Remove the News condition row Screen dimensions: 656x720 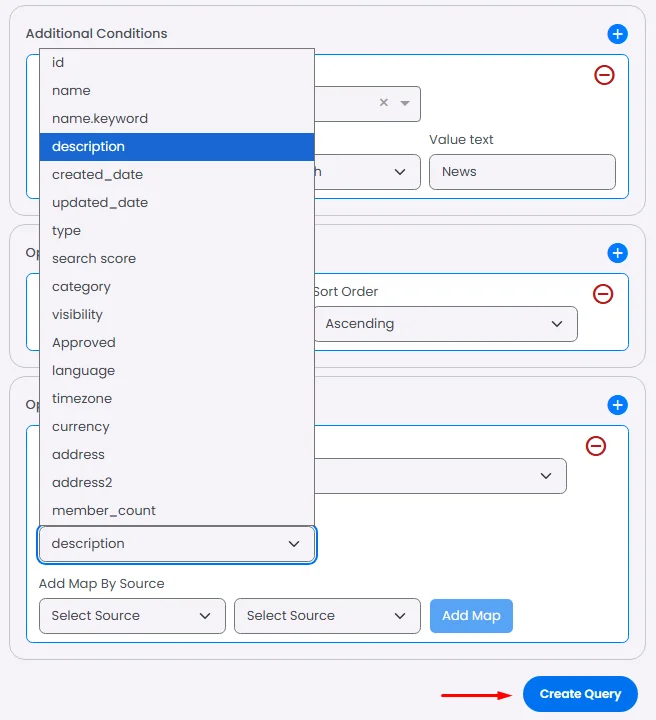coord(604,75)
